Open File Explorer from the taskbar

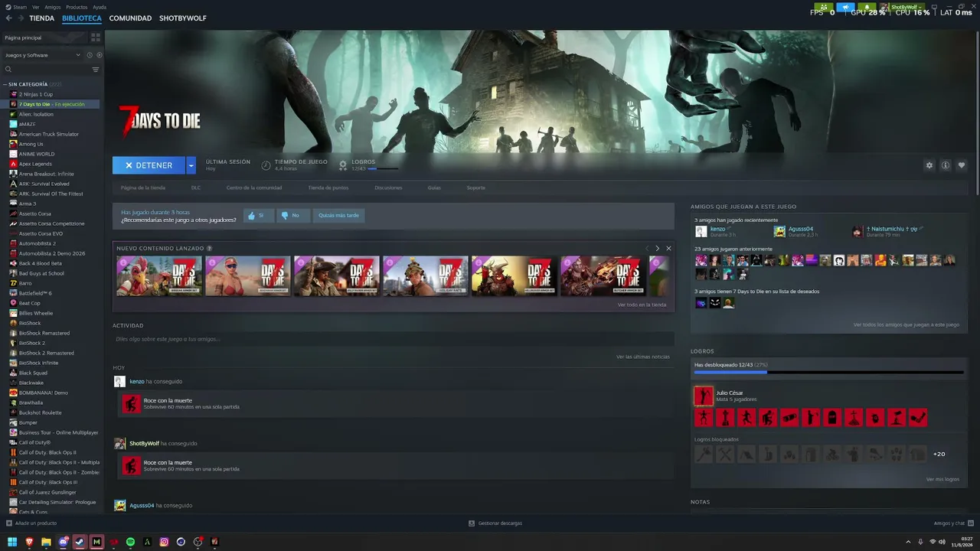point(46,542)
